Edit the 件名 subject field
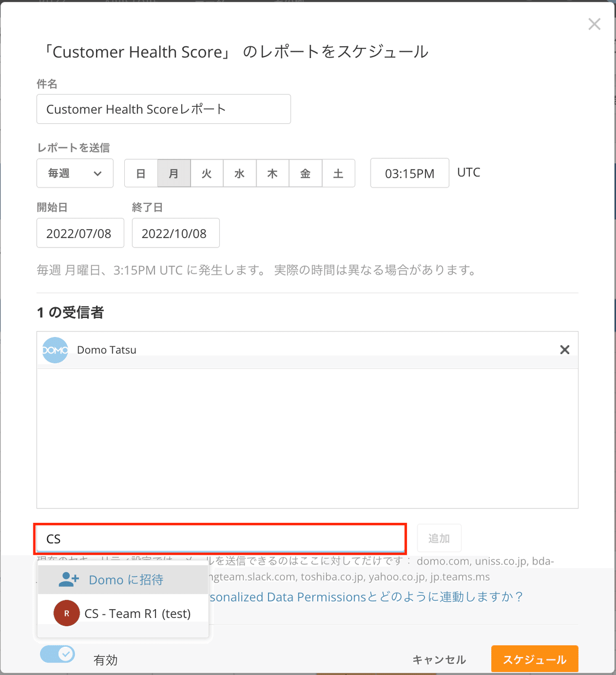 [163, 109]
